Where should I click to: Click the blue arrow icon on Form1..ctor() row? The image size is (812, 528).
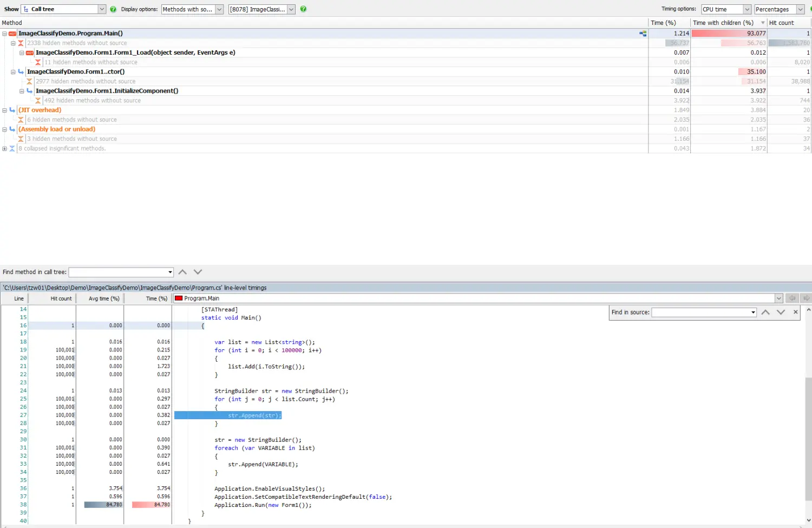(21, 71)
